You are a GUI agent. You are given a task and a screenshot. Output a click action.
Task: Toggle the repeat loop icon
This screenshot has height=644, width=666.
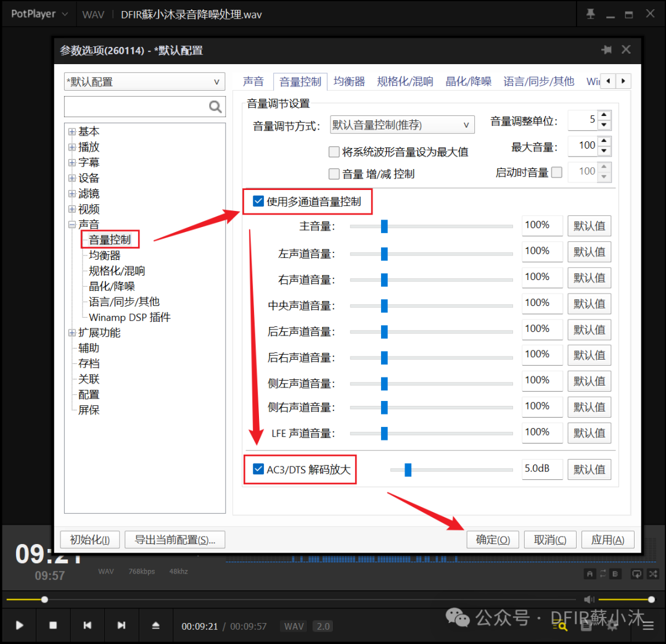coord(636,574)
